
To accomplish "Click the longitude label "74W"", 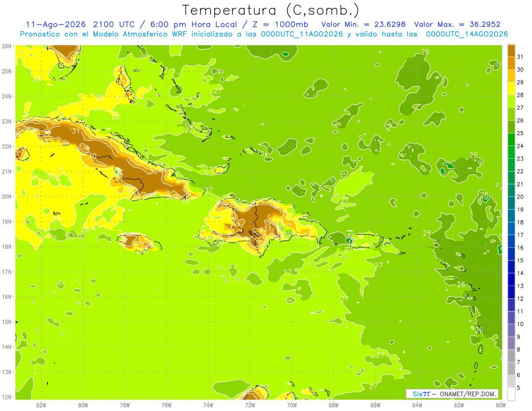I will 208,405.
